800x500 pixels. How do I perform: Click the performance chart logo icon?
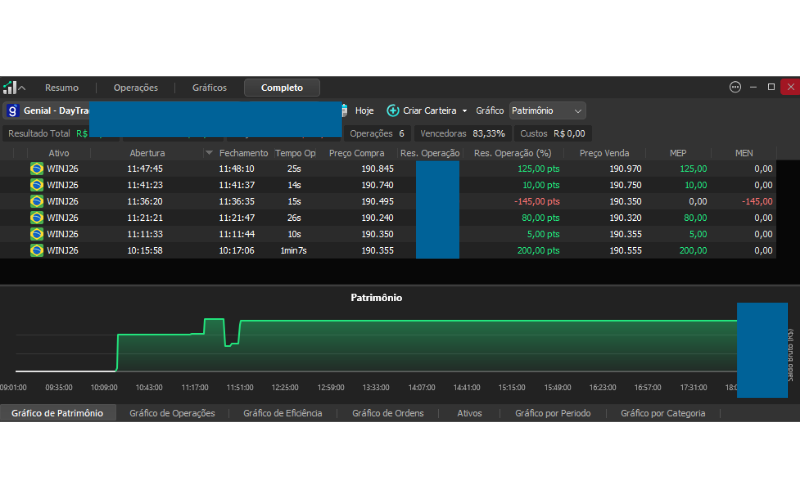9,88
